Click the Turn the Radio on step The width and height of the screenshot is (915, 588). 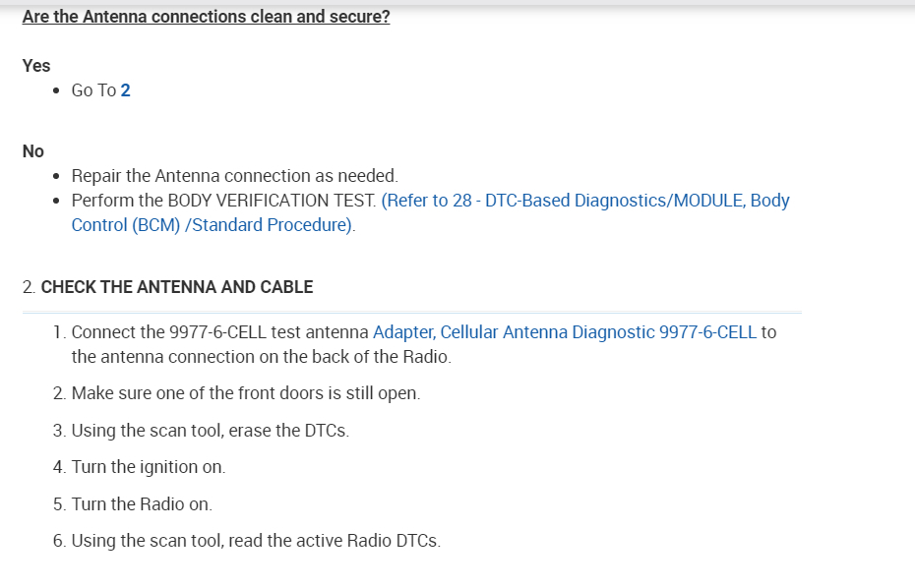(141, 504)
